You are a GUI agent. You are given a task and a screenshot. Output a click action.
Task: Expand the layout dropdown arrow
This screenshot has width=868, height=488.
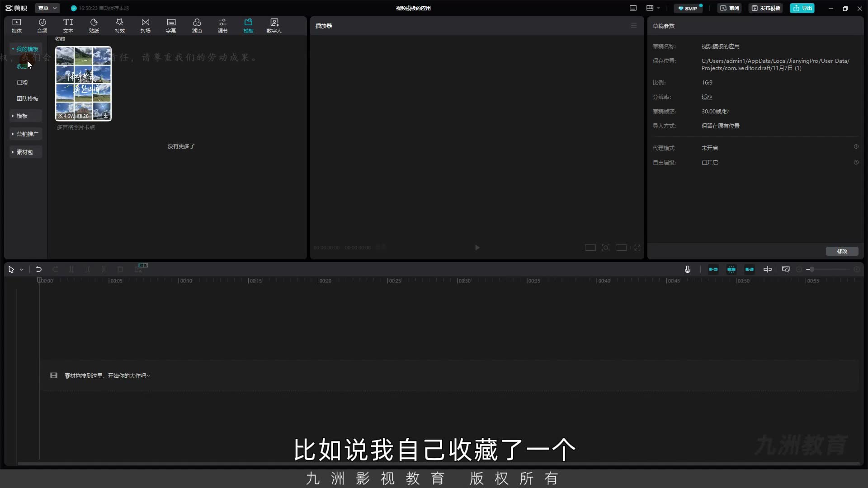coord(658,8)
